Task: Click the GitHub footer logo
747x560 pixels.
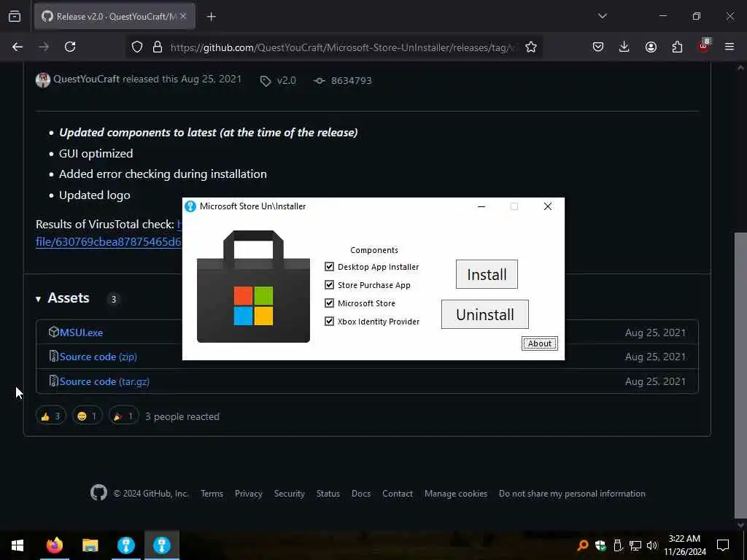Action: coord(98,492)
